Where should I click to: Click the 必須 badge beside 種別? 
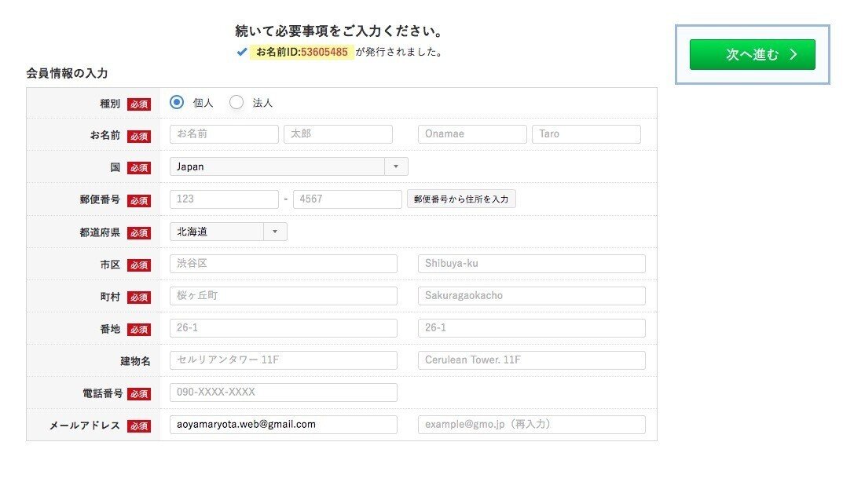139,104
